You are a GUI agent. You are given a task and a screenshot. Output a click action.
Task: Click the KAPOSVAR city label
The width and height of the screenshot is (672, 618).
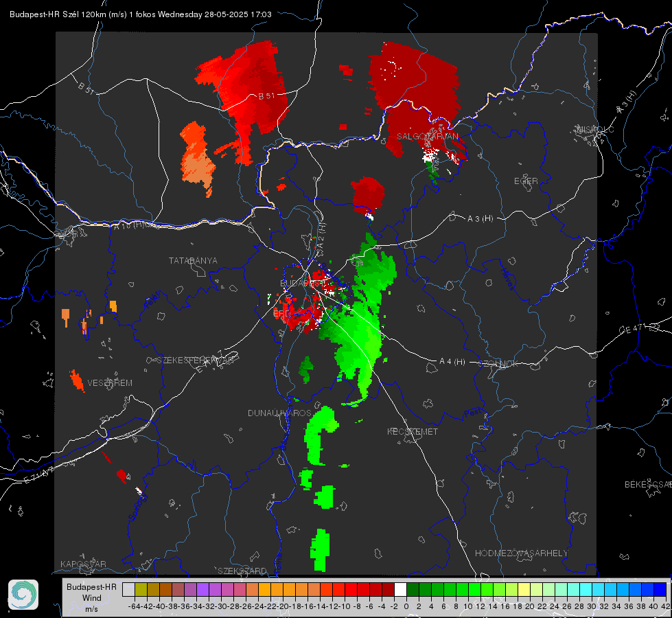(x=83, y=564)
